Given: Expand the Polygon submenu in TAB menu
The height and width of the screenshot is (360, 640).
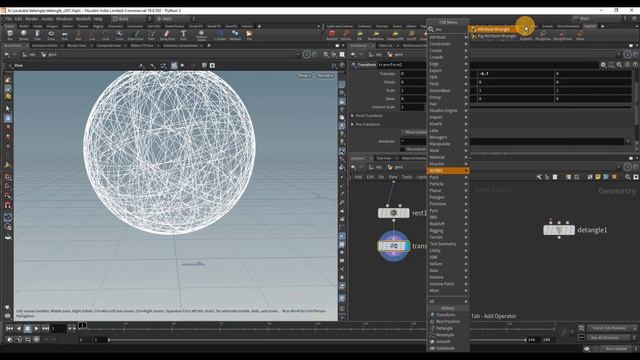Looking at the screenshot, I should pos(448,197).
